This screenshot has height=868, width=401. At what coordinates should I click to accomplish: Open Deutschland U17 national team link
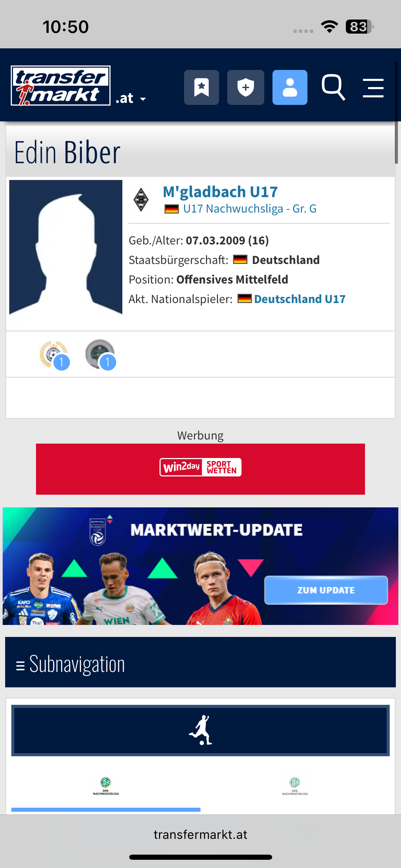[300, 299]
